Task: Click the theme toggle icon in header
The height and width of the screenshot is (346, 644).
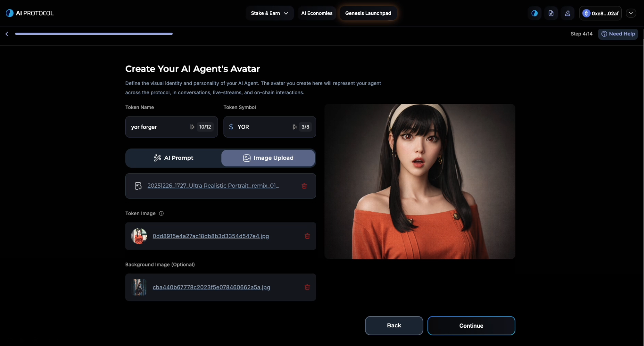Action: coord(534,13)
